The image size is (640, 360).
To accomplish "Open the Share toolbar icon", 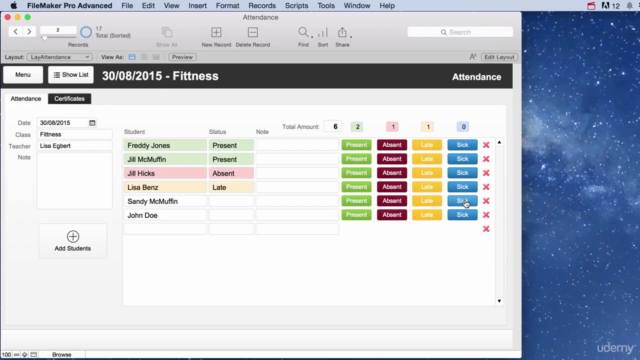I will point(342,32).
